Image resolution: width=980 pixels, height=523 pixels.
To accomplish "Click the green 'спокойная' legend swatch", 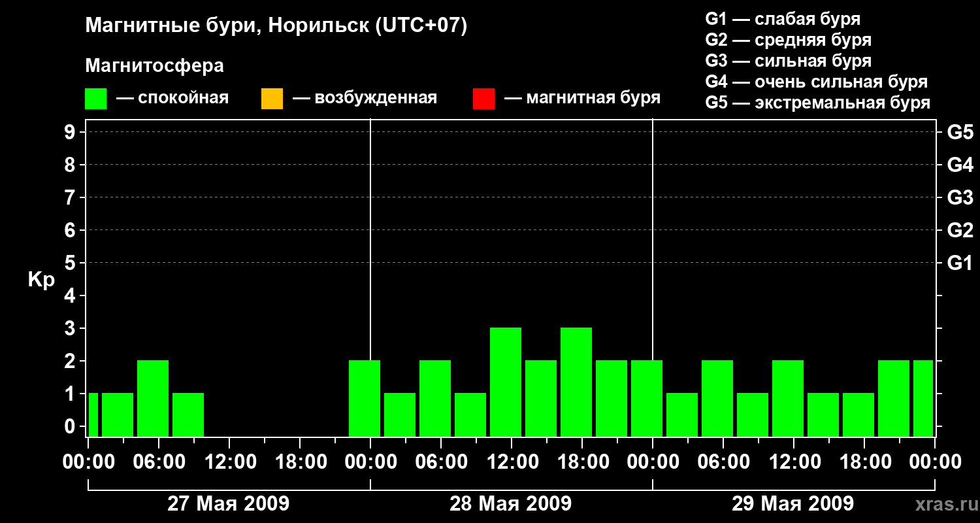I will 95,99.
